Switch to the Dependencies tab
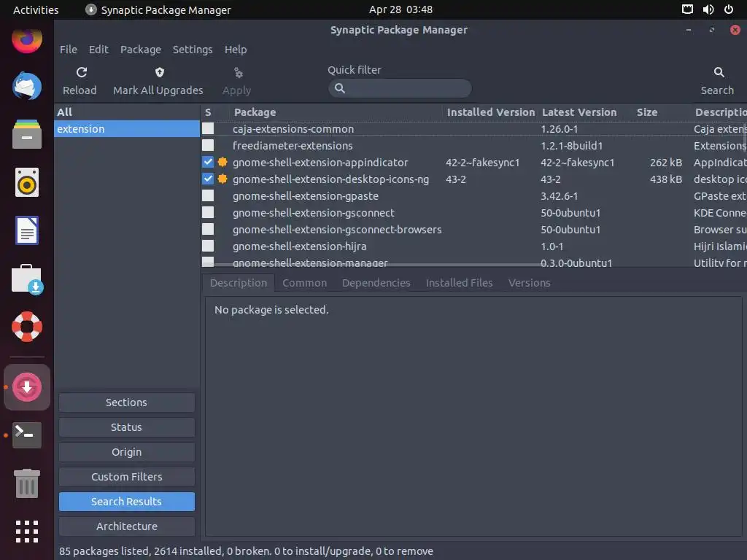Screen dimensions: 747x560 click(376, 283)
